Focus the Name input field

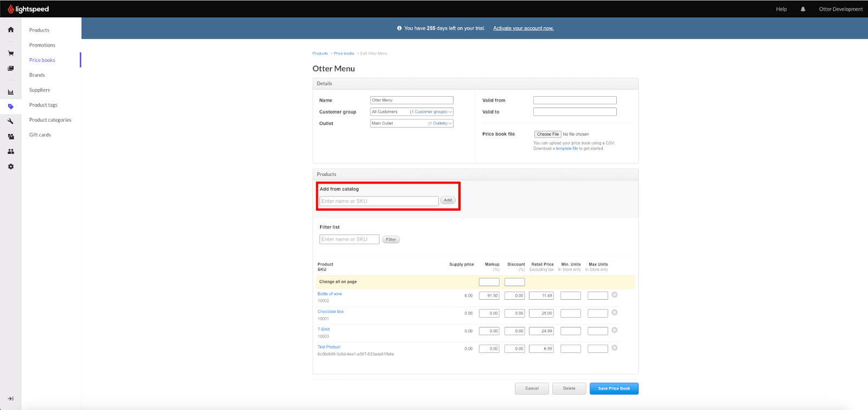412,100
